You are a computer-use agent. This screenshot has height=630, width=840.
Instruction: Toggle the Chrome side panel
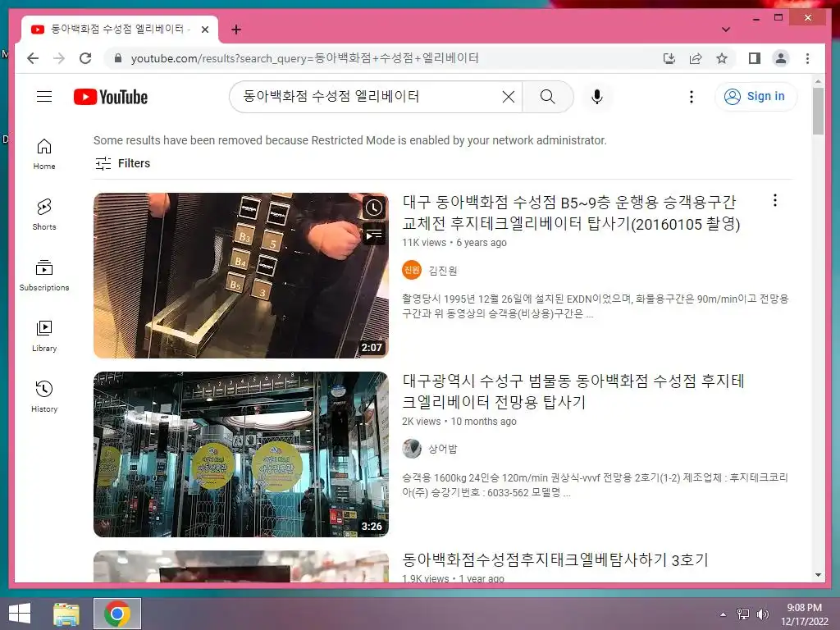pyautogui.click(x=755, y=58)
